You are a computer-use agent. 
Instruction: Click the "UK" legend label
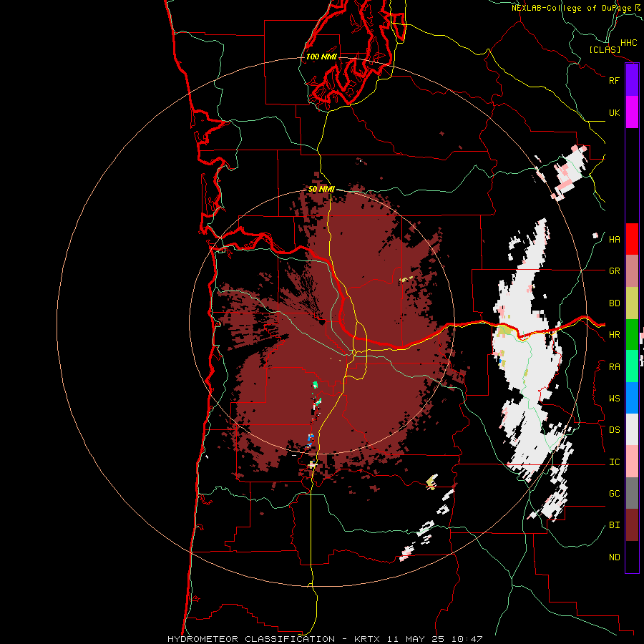click(614, 112)
